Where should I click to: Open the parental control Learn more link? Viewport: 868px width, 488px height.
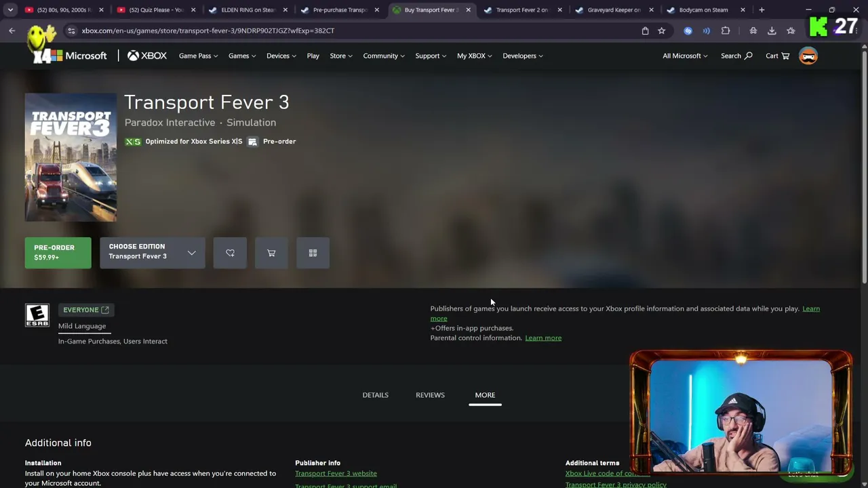[543, 338]
